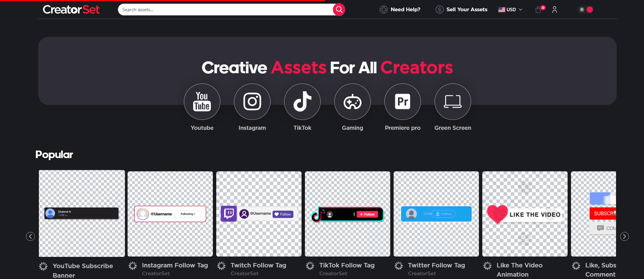Select the Premiere pro category icon
Image resolution: width=644 pixels, height=279 pixels.
point(402,102)
